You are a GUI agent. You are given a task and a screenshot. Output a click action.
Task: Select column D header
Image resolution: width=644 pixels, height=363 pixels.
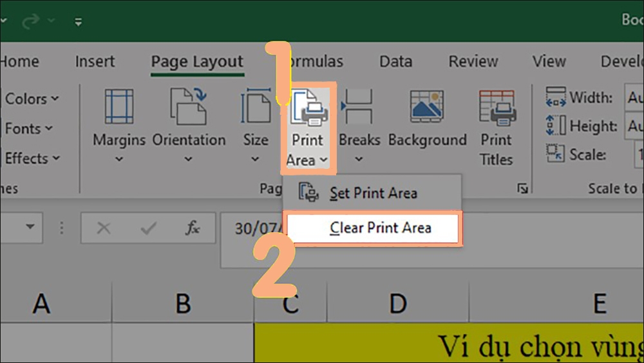click(397, 304)
